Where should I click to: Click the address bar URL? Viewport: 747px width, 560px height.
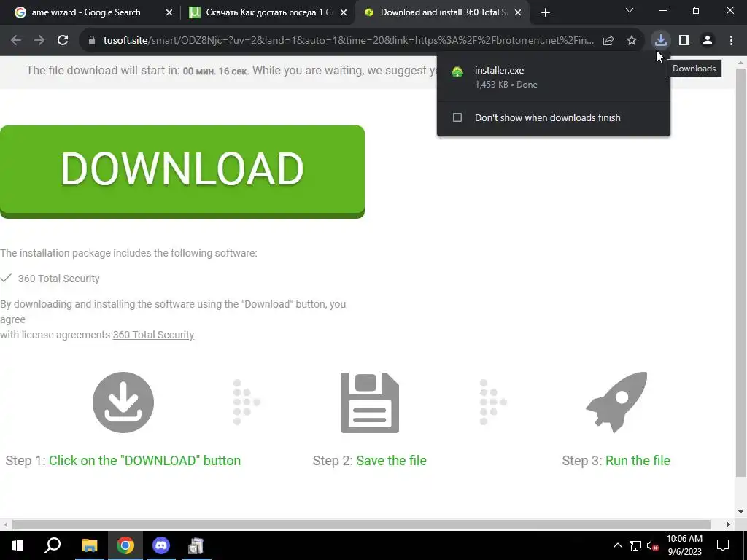pos(348,41)
